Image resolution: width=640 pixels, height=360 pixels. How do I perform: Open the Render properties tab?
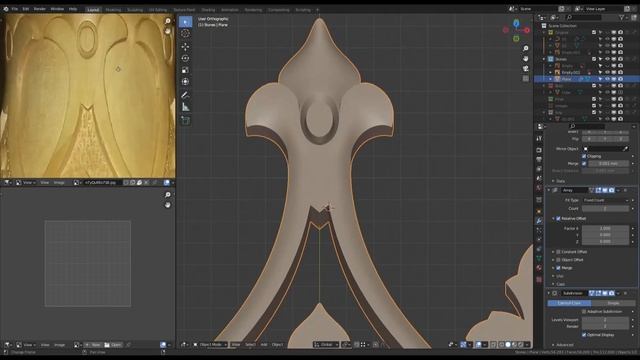tap(539, 150)
